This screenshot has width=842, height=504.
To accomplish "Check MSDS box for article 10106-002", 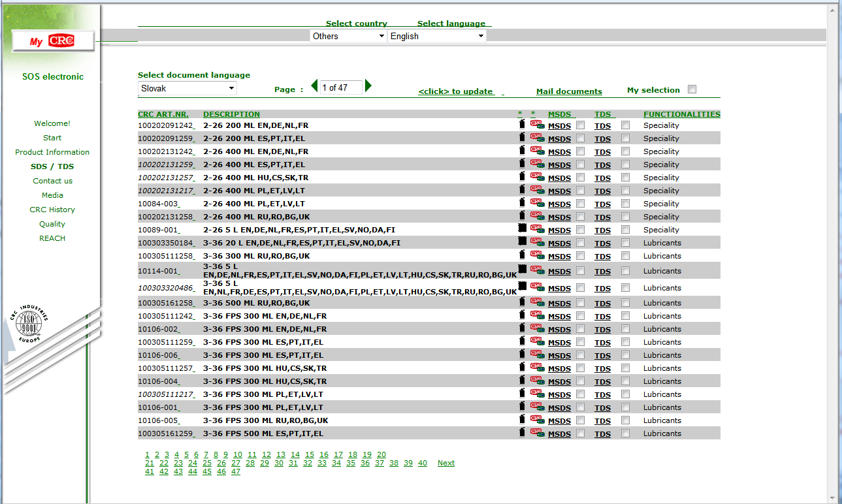I will pyautogui.click(x=581, y=328).
